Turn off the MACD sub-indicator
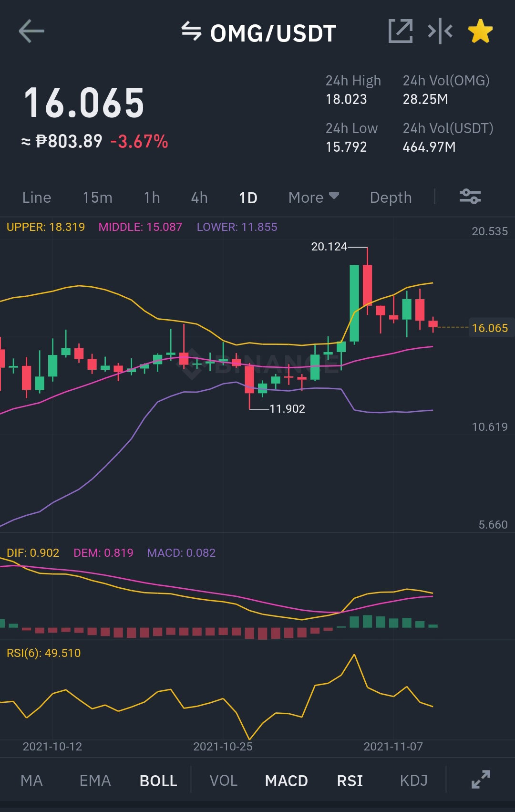The width and height of the screenshot is (515, 812). click(286, 781)
